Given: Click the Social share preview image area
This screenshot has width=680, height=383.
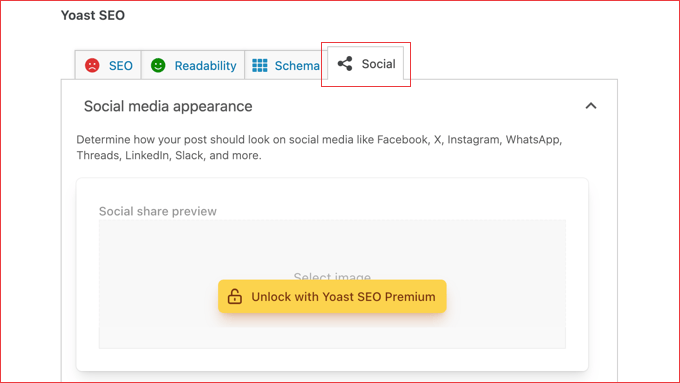Looking at the screenshot, I should point(332,284).
